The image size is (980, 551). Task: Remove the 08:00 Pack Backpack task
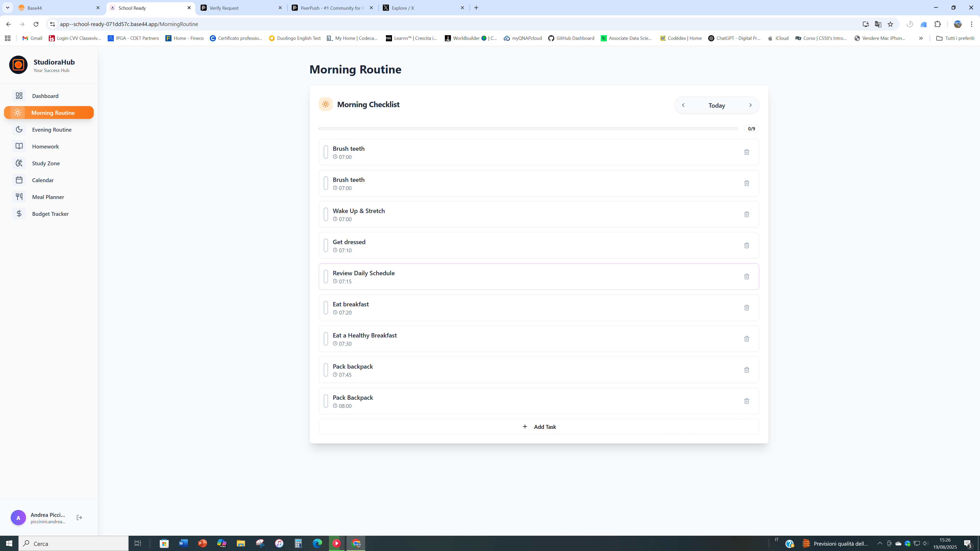coord(746,401)
